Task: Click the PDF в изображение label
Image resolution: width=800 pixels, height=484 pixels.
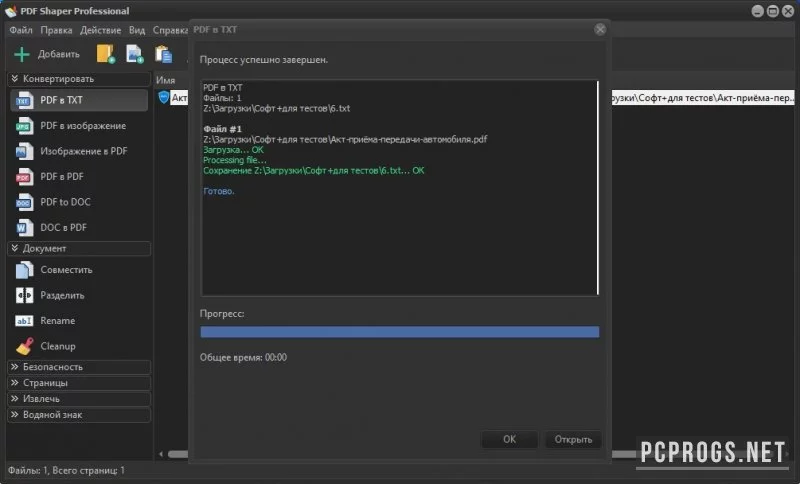Action: pos(83,126)
